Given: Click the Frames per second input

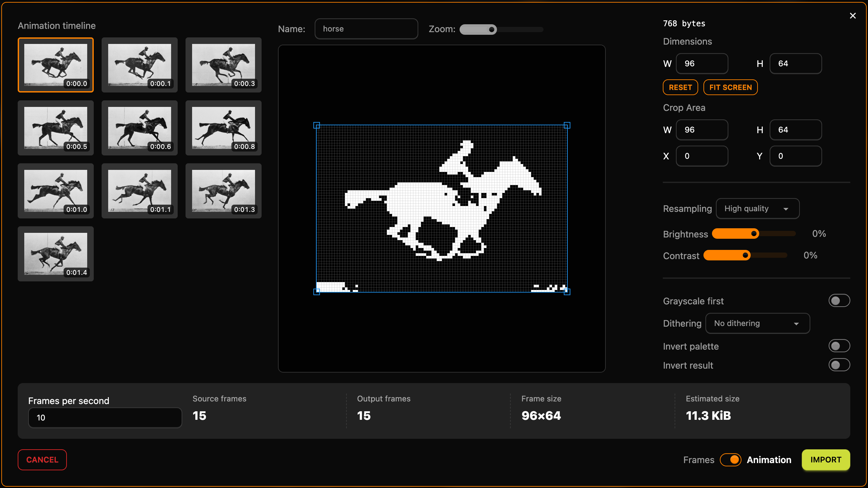Looking at the screenshot, I should point(105,417).
